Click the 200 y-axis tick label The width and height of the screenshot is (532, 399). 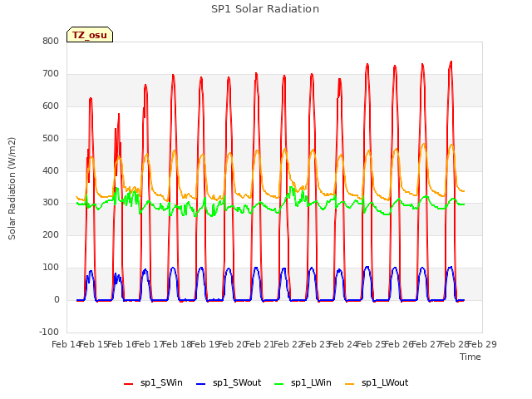51,234
